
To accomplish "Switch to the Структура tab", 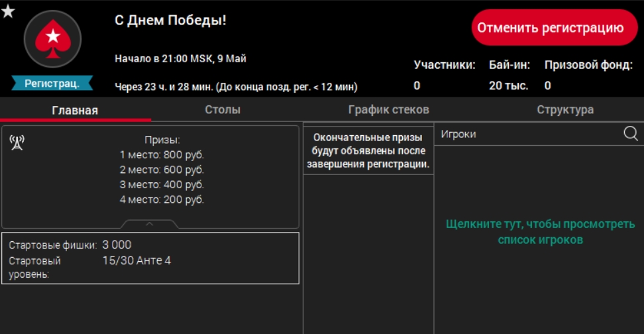I will tap(564, 110).
